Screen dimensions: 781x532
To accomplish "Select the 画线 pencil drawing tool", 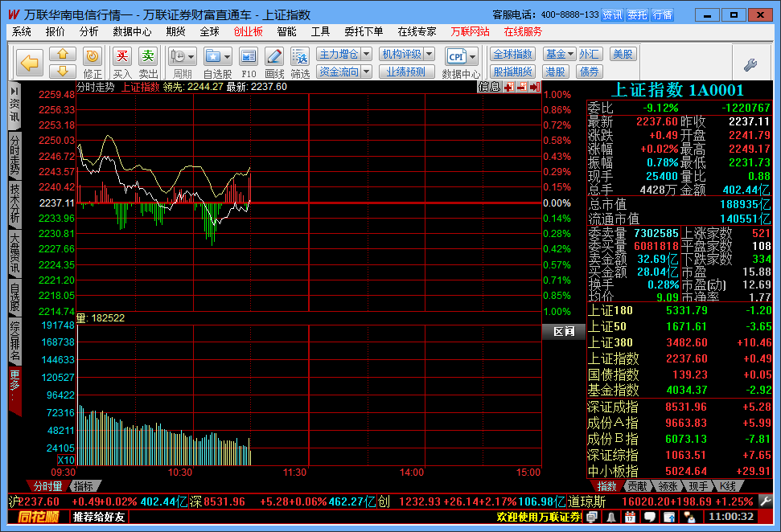I will [274, 56].
